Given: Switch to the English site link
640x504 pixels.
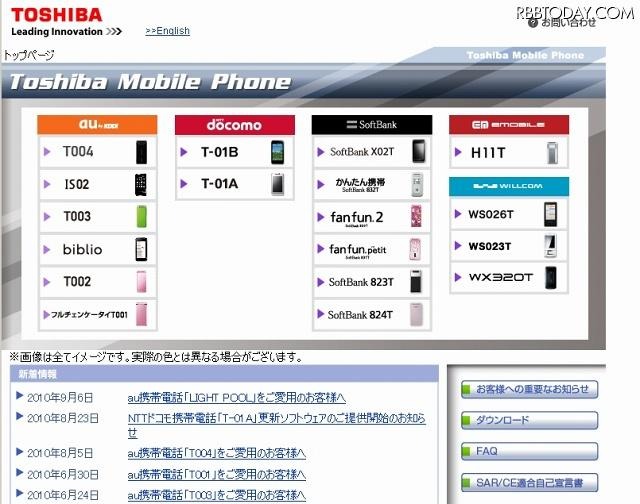Looking at the screenshot, I should (x=167, y=31).
